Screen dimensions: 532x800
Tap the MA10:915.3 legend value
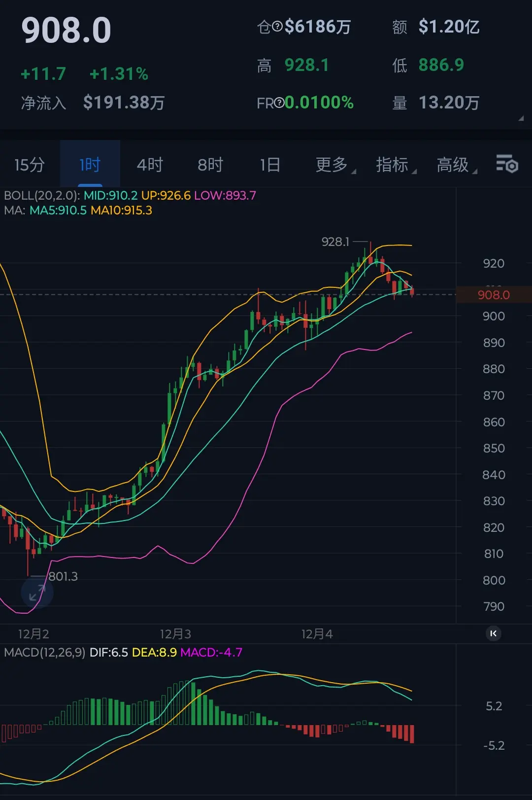pos(122,210)
